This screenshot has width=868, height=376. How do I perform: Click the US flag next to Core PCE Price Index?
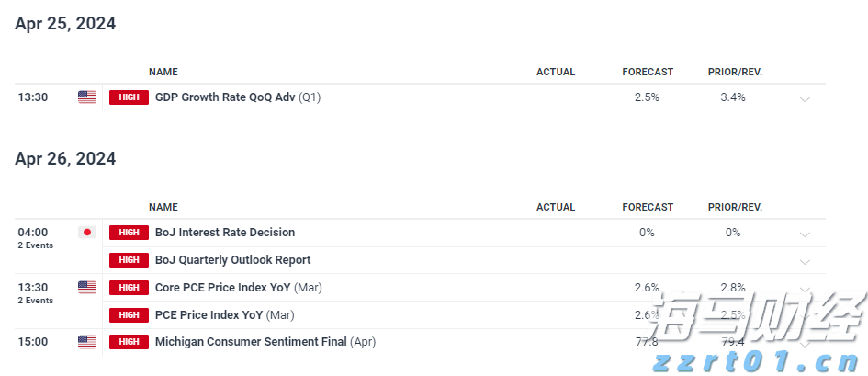87,288
